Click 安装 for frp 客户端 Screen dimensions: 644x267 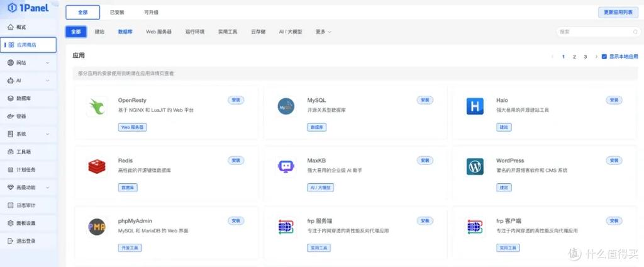coord(614,221)
